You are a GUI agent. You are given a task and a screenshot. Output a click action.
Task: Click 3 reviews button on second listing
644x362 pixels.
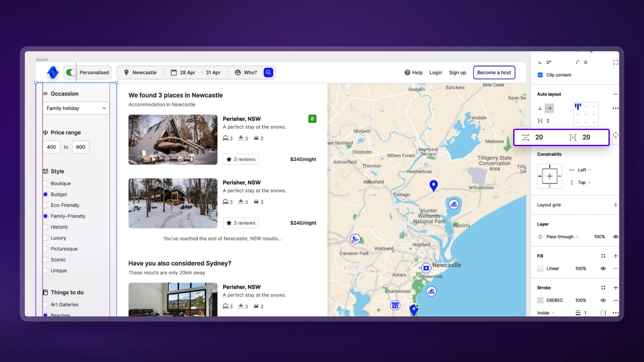pos(240,223)
